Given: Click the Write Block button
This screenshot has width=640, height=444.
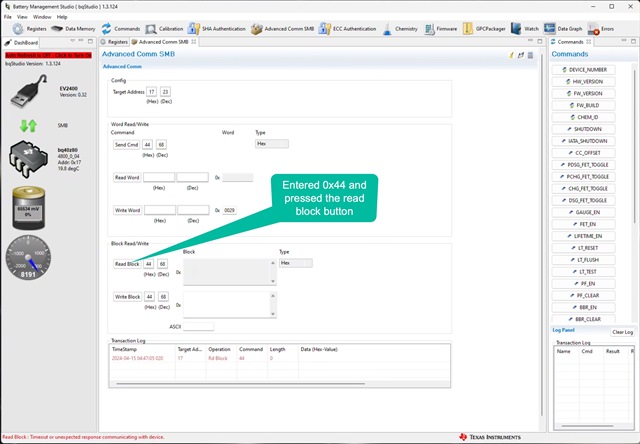Looking at the screenshot, I should click(x=127, y=297).
